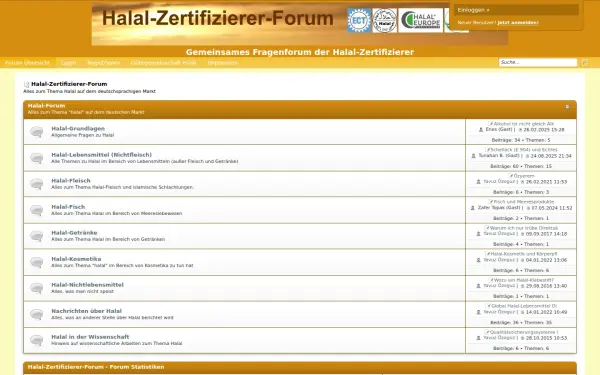
Task: Click the speech bubble icon beside Halal-Fleisch
Action: (37, 184)
